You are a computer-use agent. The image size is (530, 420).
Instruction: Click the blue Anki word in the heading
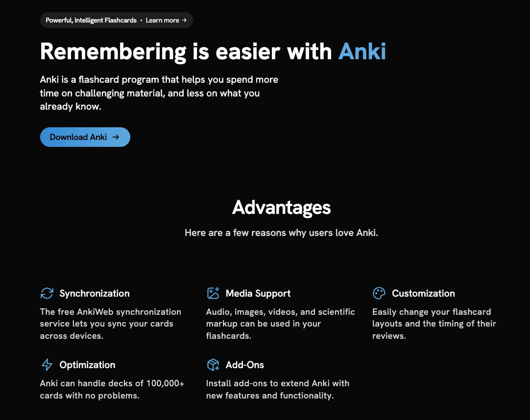point(362,51)
